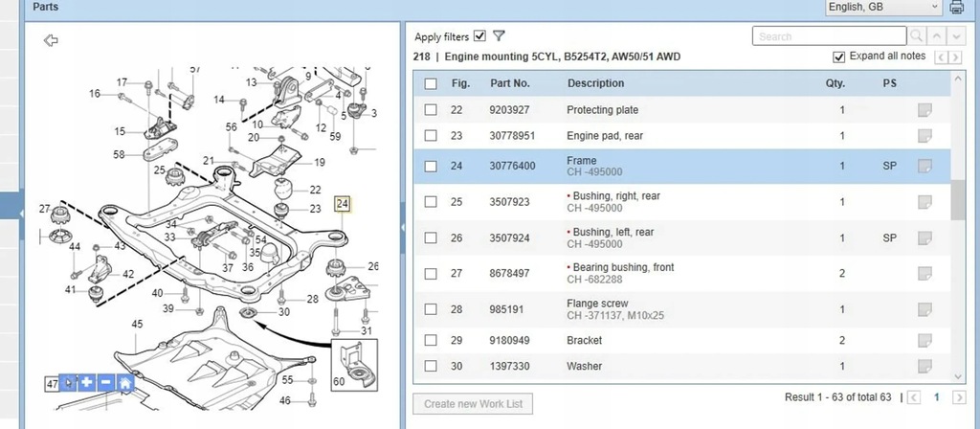Open the note icon for Washer row
980x429 pixels.
pos(924,367)
